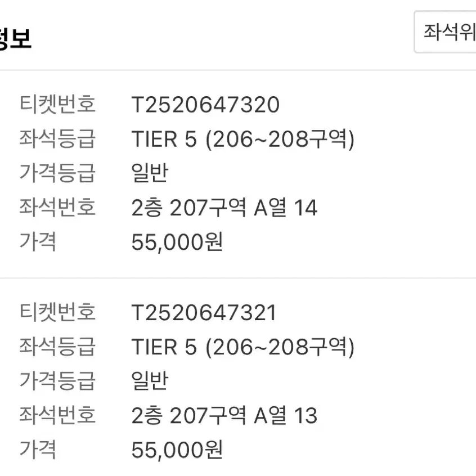476x476 pixels.
Task: Click the second 좌석번호 label
Action: tap(58, 415)
